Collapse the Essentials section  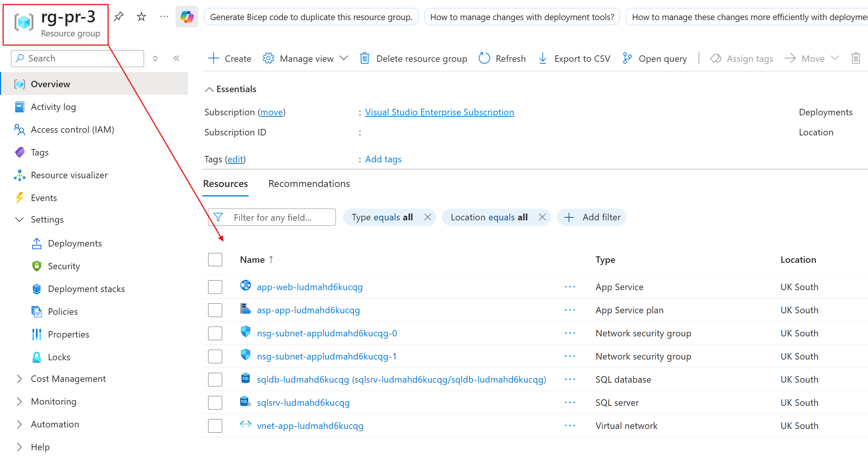coord(209,89)
